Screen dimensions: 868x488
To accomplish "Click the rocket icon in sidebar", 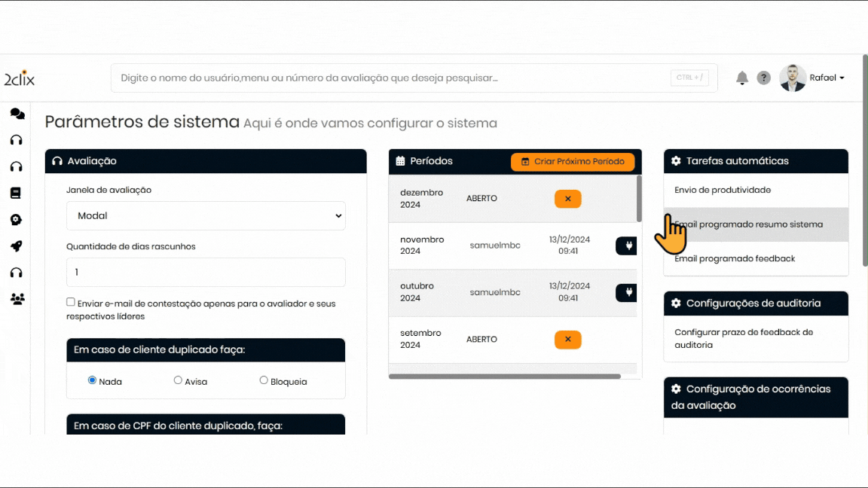I will click(x=16, y=246).
